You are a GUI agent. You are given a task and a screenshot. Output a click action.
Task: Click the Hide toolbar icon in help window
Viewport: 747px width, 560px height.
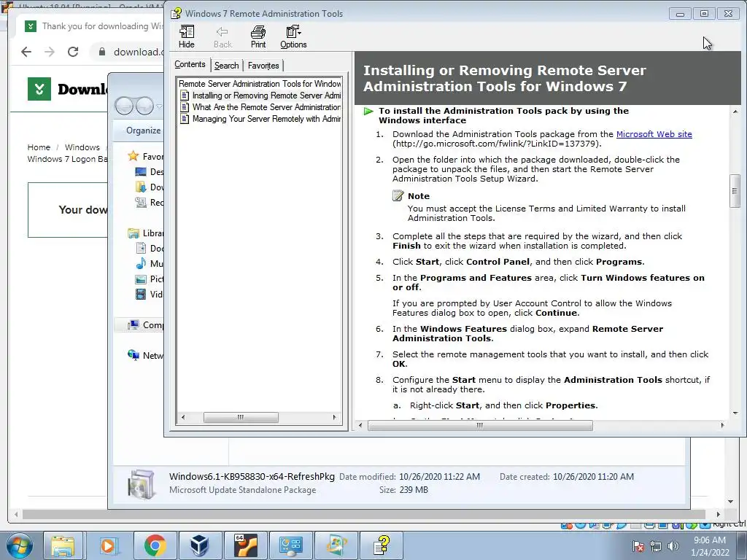pyautogui.click(x=186, y=36)
